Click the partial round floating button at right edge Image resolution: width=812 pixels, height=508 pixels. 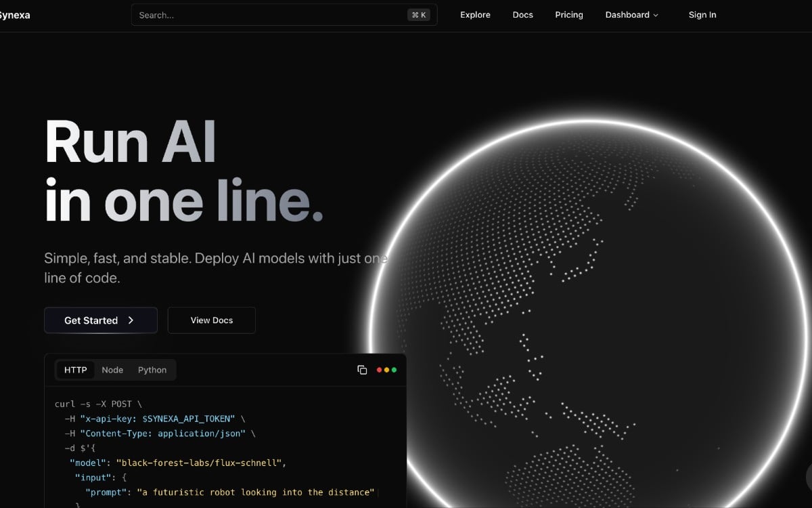pos(808,478)
